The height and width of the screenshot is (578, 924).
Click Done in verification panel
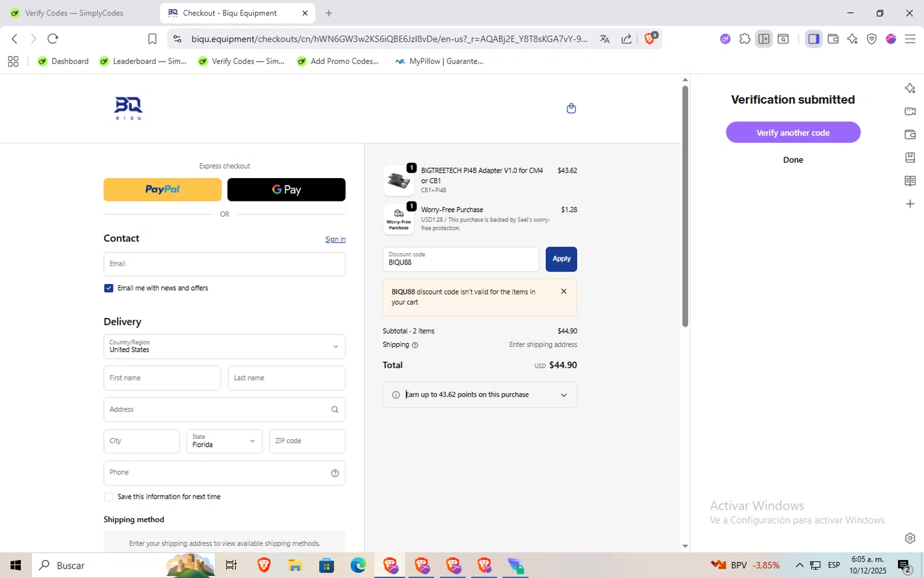(793, 160)
